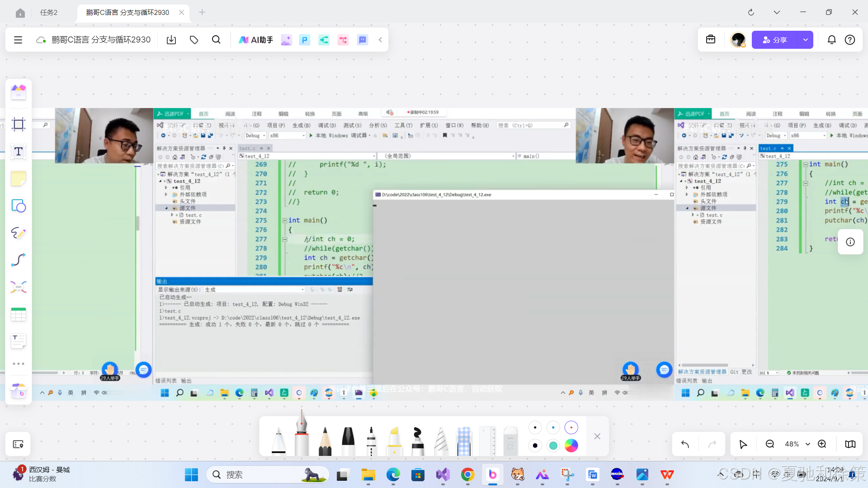Viewport: 868px width, 488px height.
Task: Open the rainbow color picker swatch
Action: [571, 446]
